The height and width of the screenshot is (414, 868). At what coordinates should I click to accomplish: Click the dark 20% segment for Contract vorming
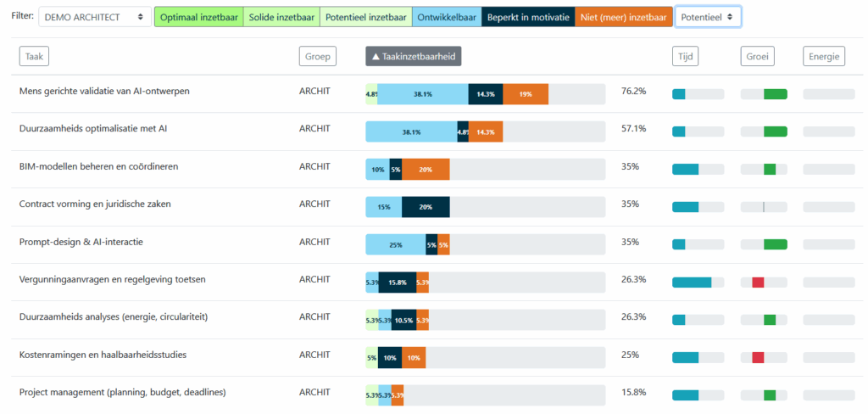[426, 207]
